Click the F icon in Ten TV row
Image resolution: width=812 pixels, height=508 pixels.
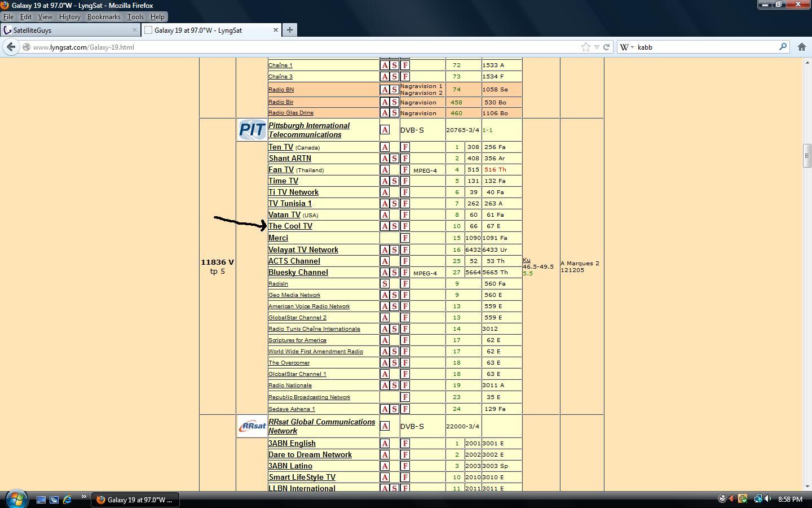405,147
